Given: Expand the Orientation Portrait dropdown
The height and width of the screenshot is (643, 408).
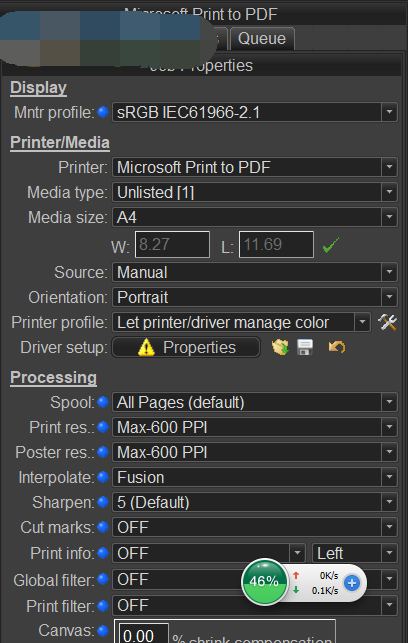Looking at the screenshot, I should point(255,297).
